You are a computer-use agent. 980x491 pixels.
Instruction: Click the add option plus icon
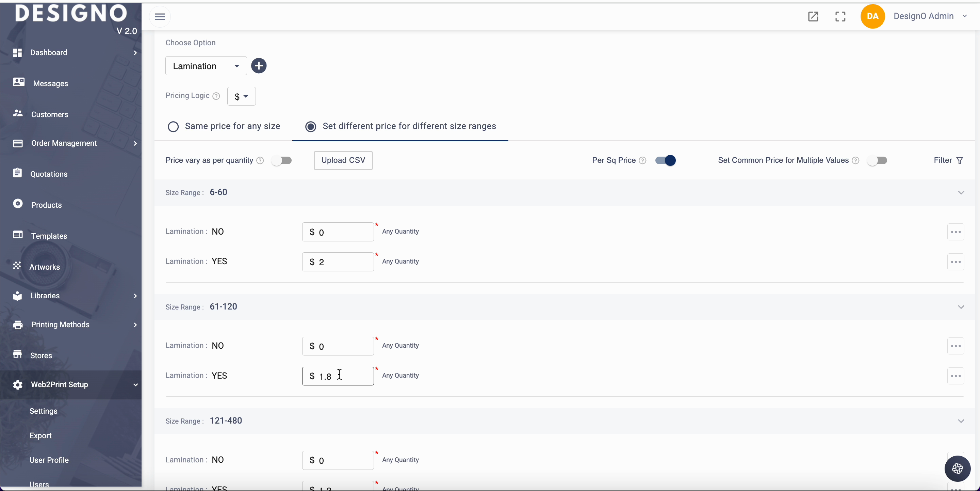click(259, 66)
